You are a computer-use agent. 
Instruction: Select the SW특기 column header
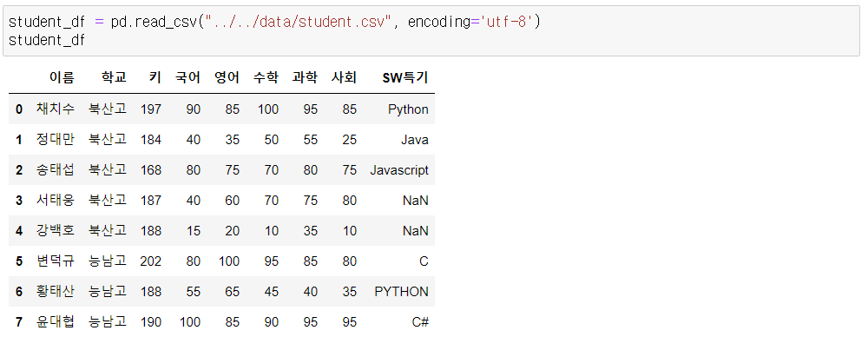(x=405, y=77)
